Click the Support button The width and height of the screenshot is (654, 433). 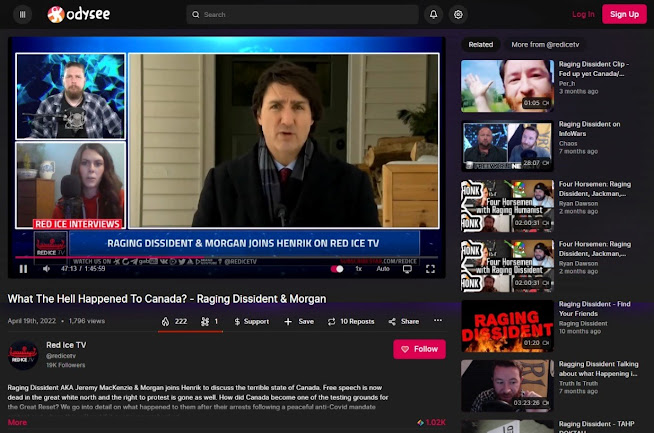click(x=252, y=322)
